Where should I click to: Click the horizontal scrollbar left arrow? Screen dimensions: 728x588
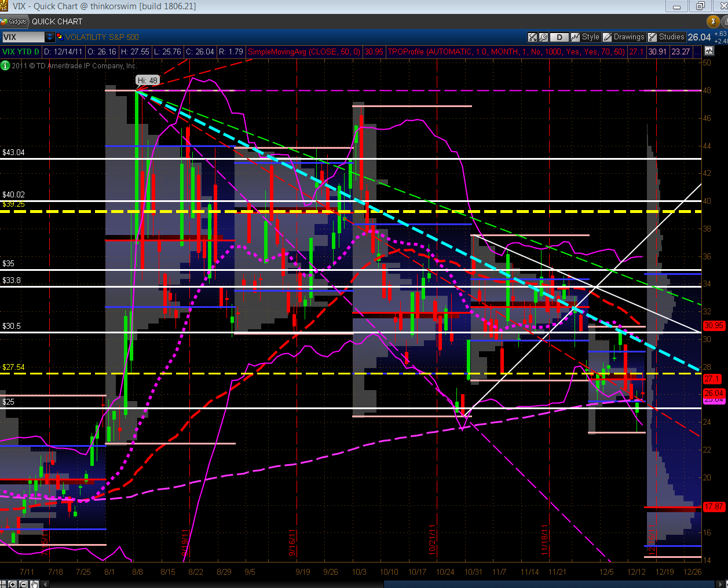point(45,584)
